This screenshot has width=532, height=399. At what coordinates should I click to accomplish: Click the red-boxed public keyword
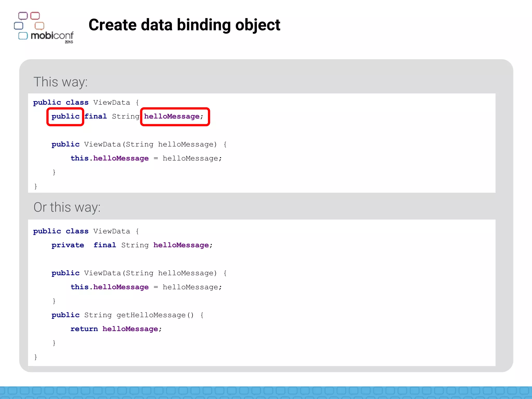click(65, 117)
